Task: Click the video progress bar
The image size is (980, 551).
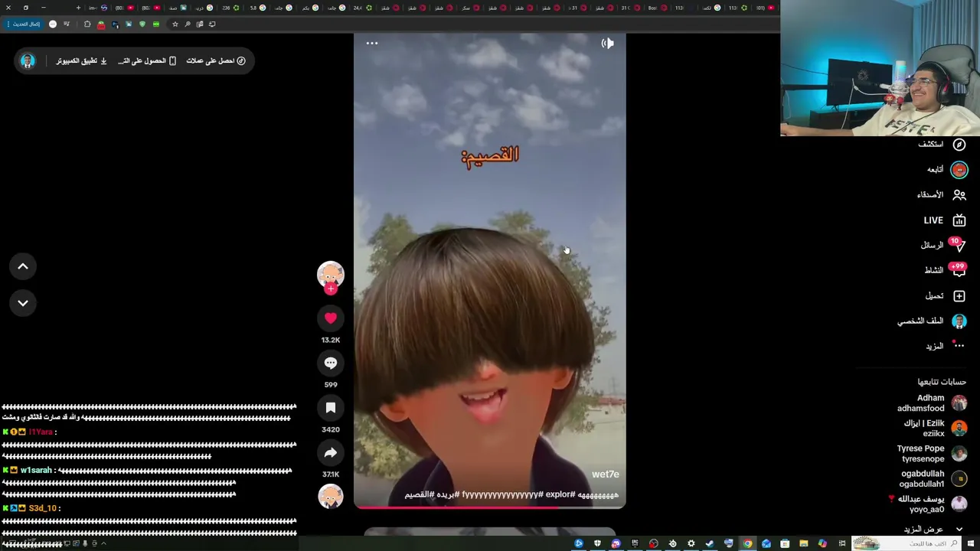Action: point(490,507)
